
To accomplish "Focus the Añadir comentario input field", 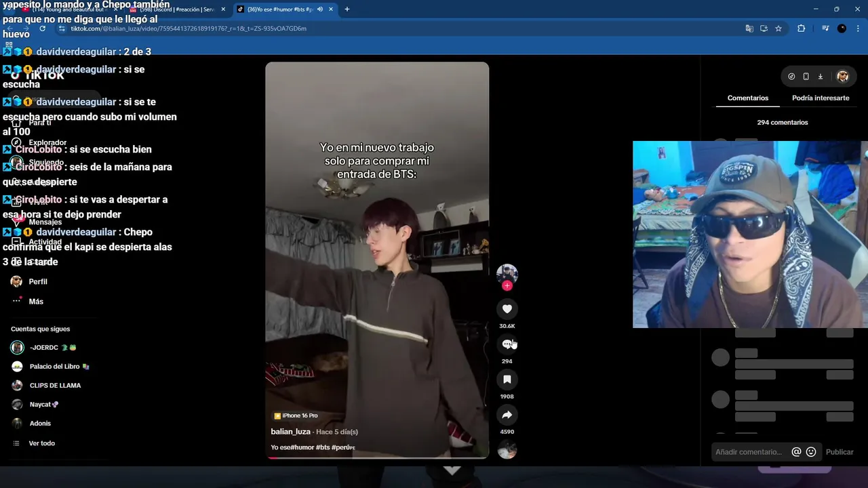I will pos(749,452).
